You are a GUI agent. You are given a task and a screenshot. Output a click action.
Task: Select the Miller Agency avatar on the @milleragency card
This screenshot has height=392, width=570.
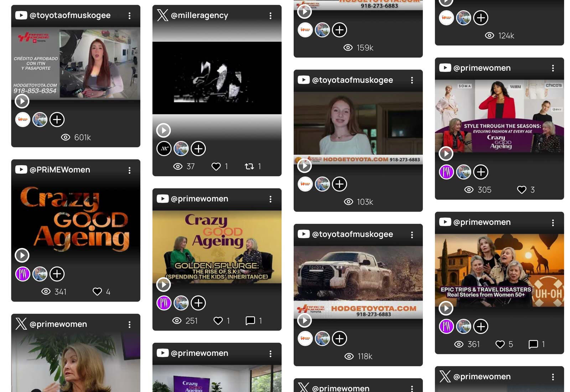tap(164, 149)
